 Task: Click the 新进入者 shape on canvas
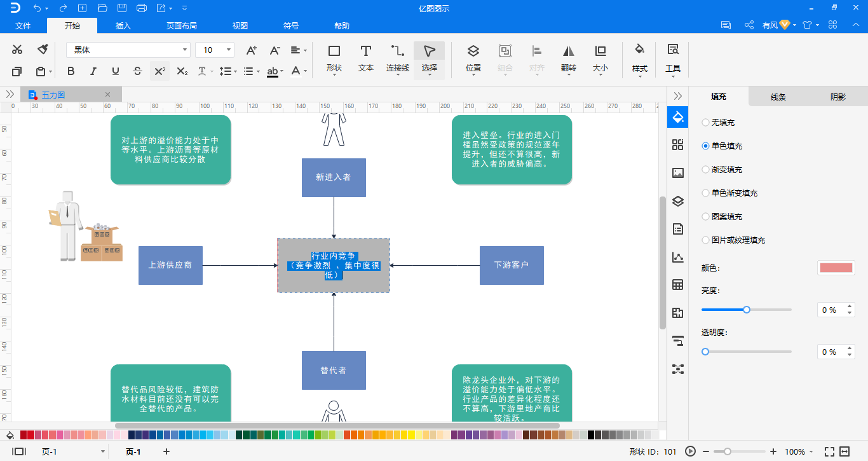[x=334, y=177]
